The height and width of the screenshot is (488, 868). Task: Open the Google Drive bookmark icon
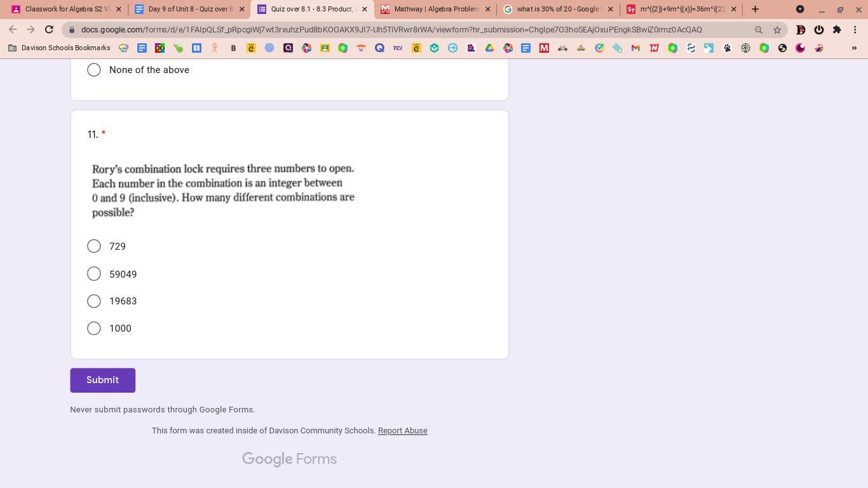click(x=489, y=48)
